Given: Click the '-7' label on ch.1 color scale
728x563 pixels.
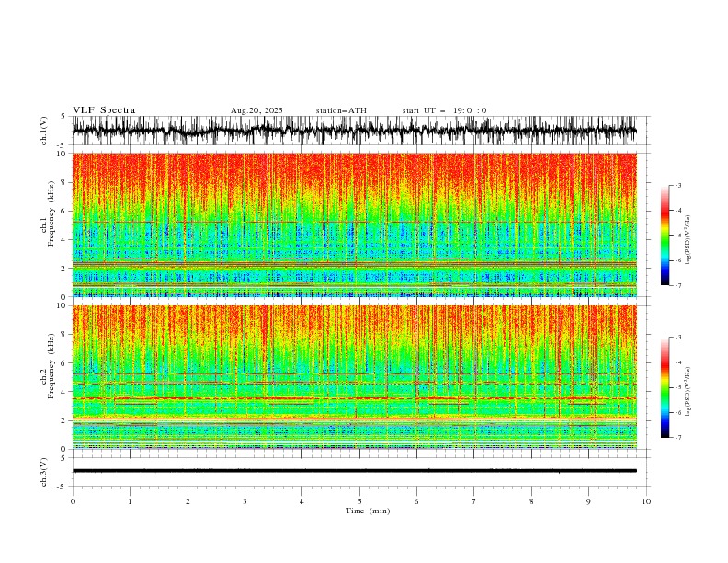Looking at the screenshot, I should [678, 286].
